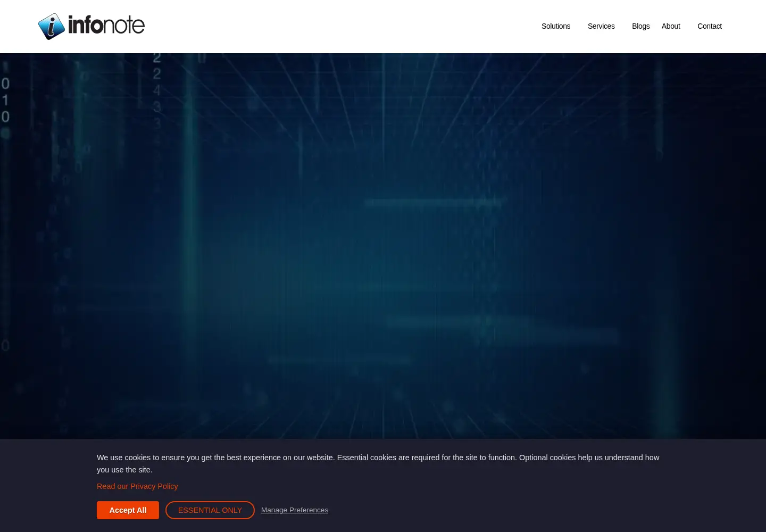Open the Services menu
Image resolution: width=766 pixels, height=532 pixels.
pos(601,26)
